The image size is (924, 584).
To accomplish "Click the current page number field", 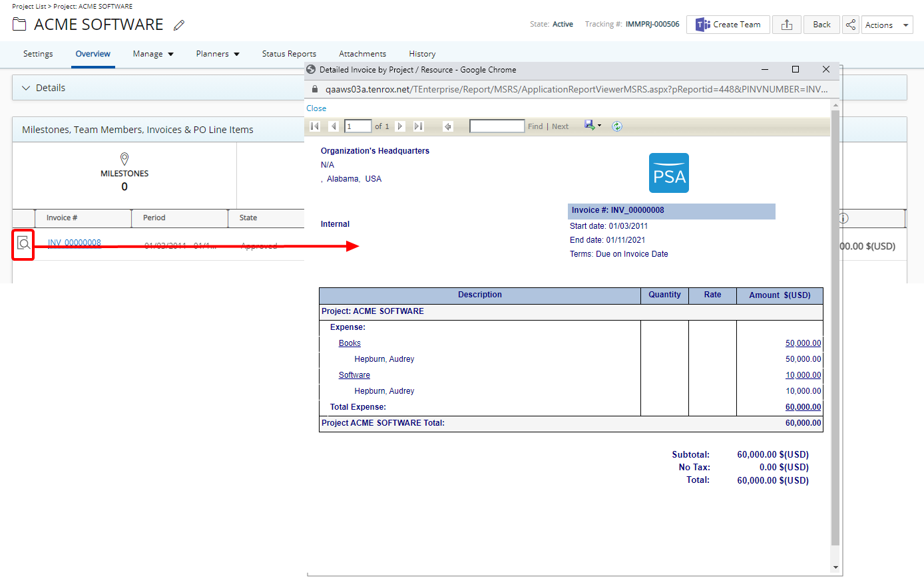I will click(x=357, y=126).
